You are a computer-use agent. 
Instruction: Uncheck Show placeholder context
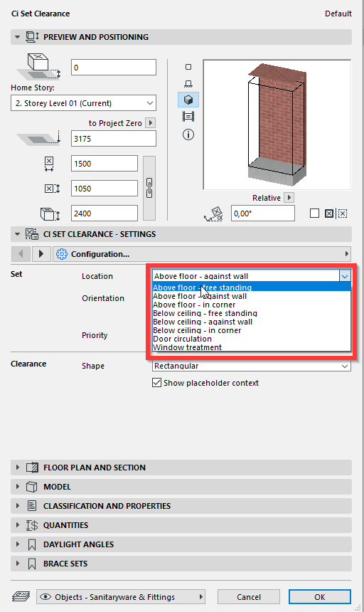tap(156, 383)
